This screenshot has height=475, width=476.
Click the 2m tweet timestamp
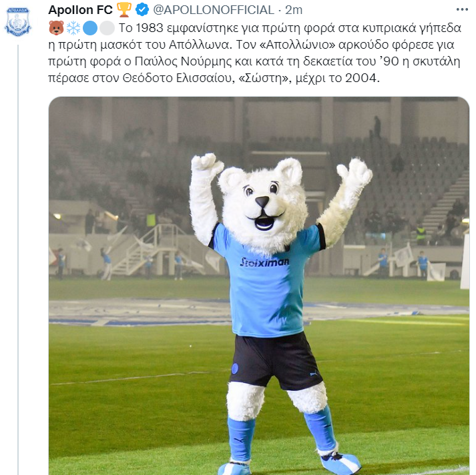click(294, 9)
